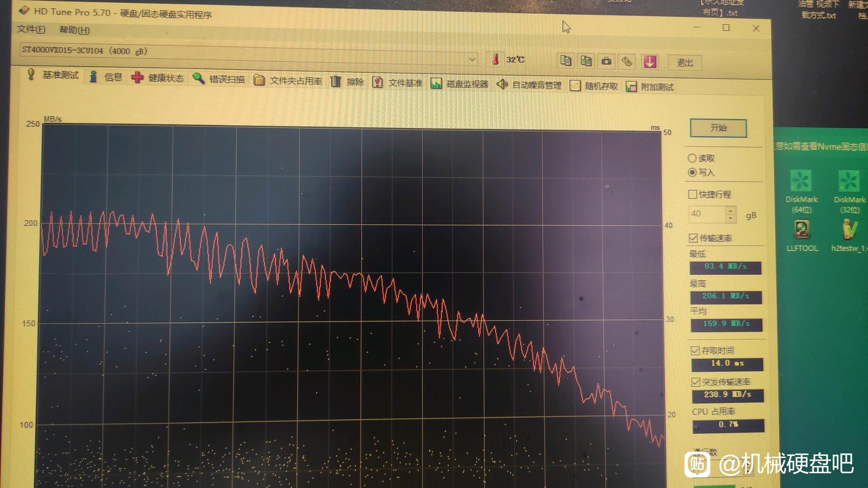The height and width of the screenshot is (488, 868).
Task: Click the HD Tune Pro title bar icon
Action: coord(24,10)
